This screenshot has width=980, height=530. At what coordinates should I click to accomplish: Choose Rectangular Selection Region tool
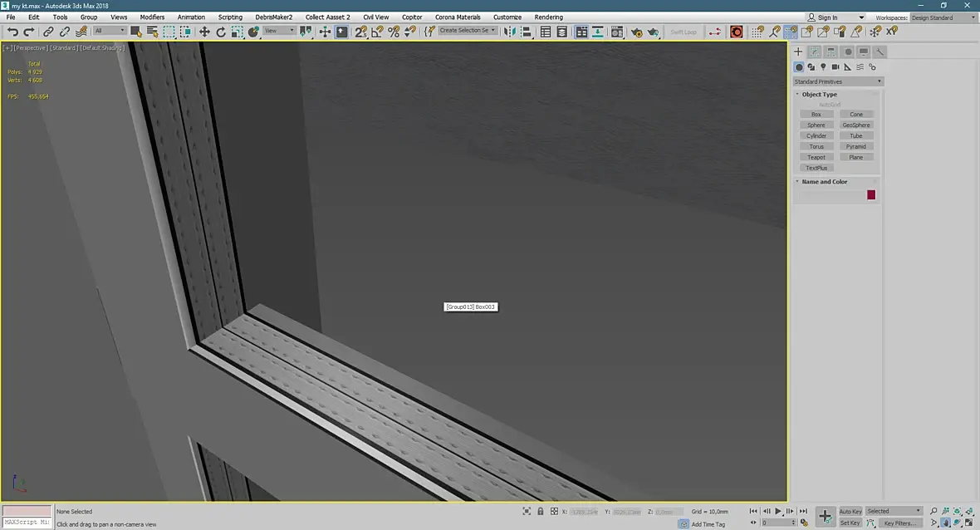click(169, 32)
